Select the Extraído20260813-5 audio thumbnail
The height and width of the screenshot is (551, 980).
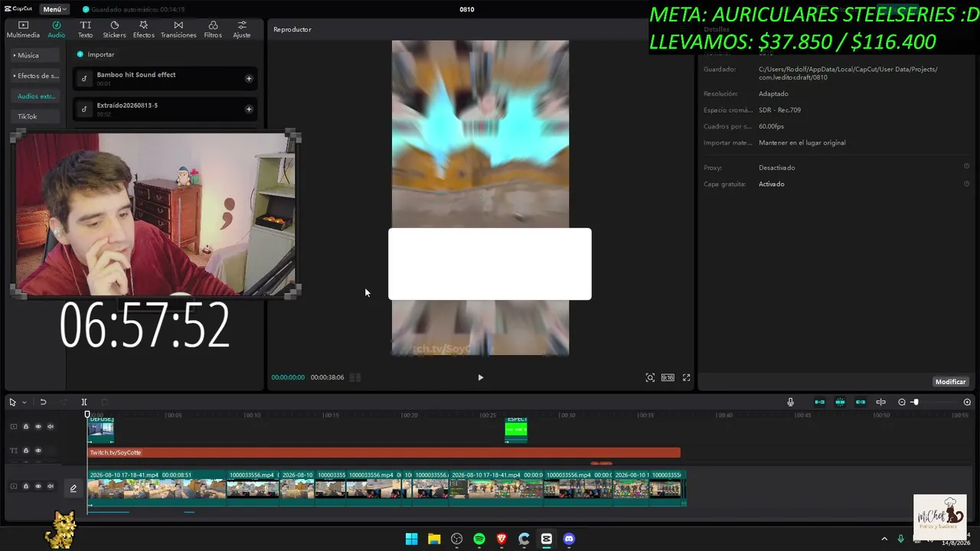(x=84, y=109)
